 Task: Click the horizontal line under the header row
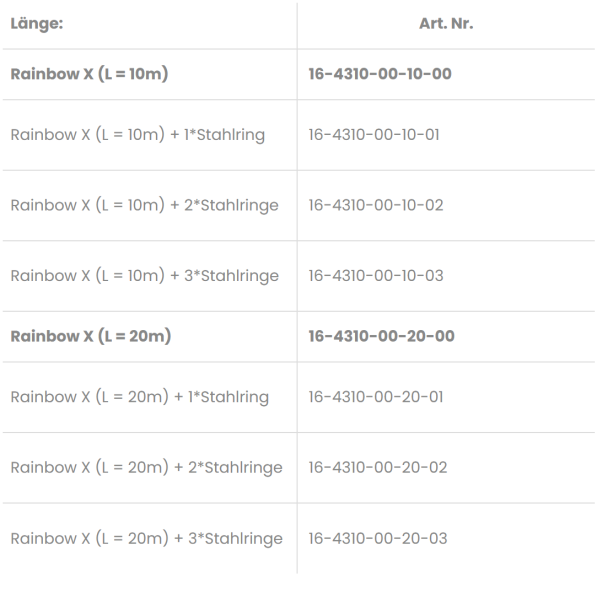click(298, 49)
